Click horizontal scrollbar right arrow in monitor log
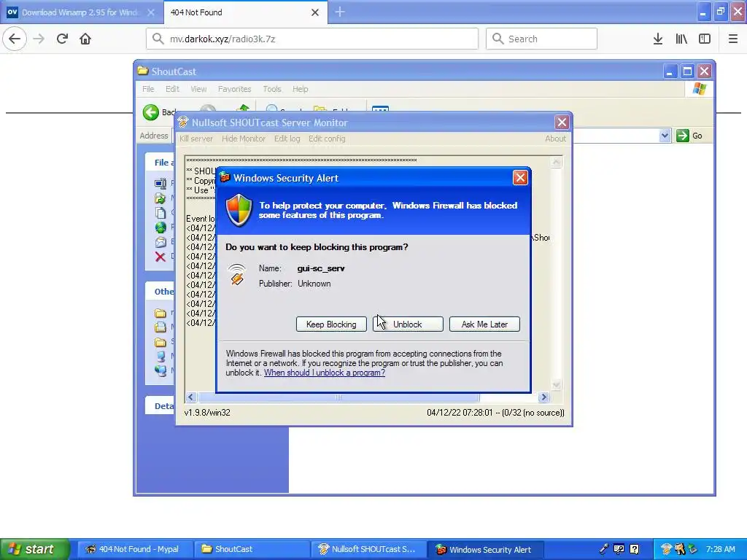 click(543, 397)
